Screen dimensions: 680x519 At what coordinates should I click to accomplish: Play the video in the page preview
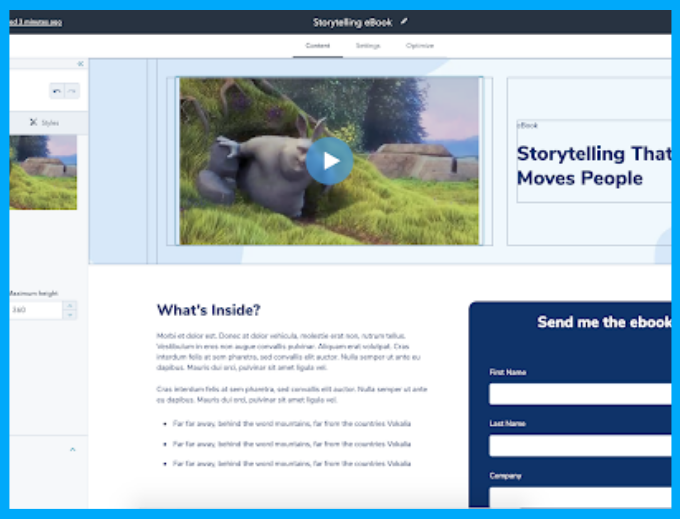[329, 161]
